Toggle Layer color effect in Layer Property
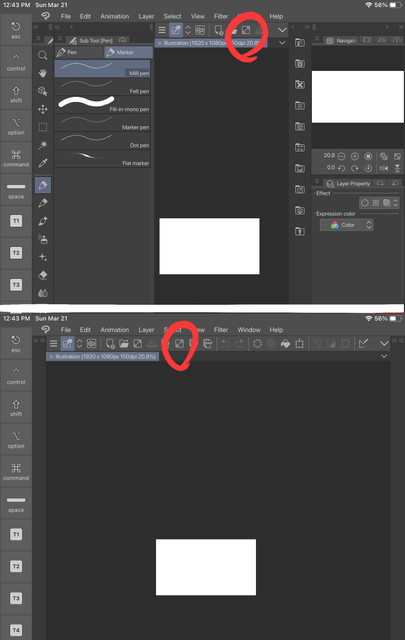Image resolution: width=405 pixels, height=640 pixels. pyautogui.click(x=386, y=203)
